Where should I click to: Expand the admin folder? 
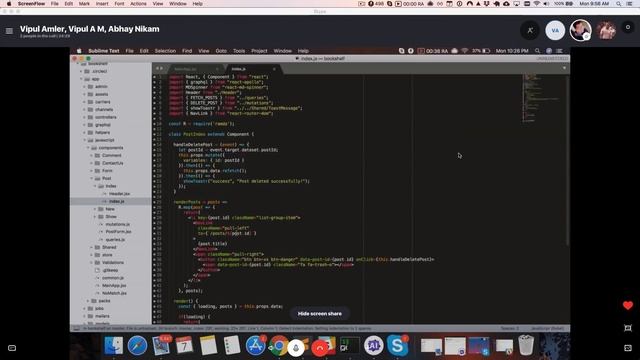click(x=85, y=87)
